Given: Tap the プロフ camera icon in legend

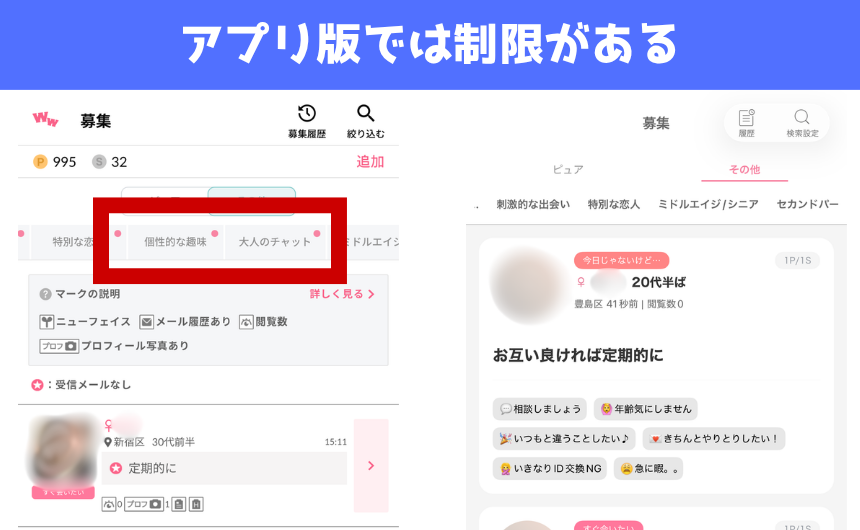Looking at the screenshot, I should [x=59, y=346].
